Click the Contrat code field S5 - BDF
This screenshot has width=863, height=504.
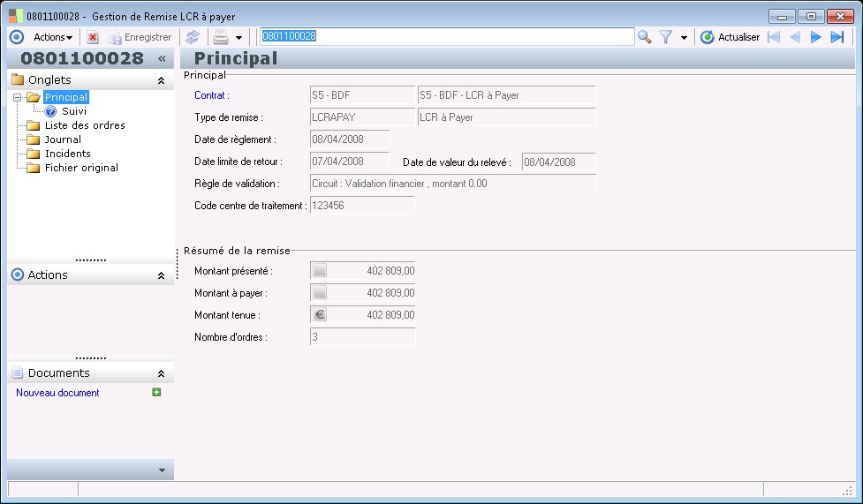pos(362,94)
